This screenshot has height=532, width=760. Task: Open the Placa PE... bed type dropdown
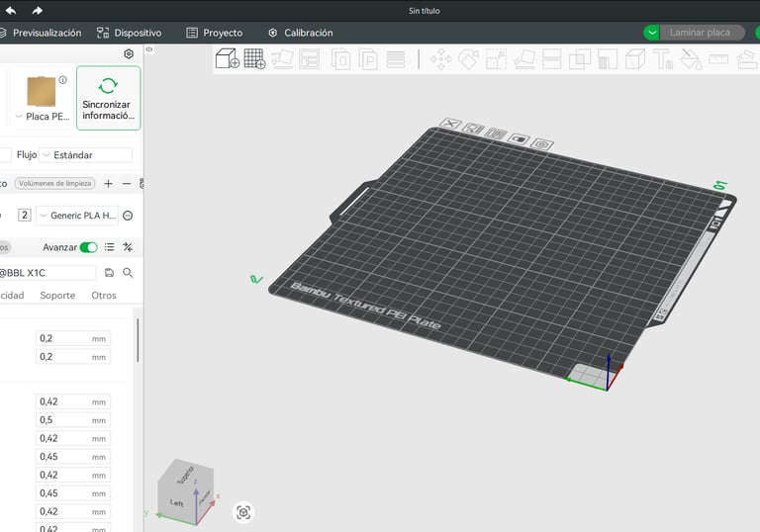(43, 117)
